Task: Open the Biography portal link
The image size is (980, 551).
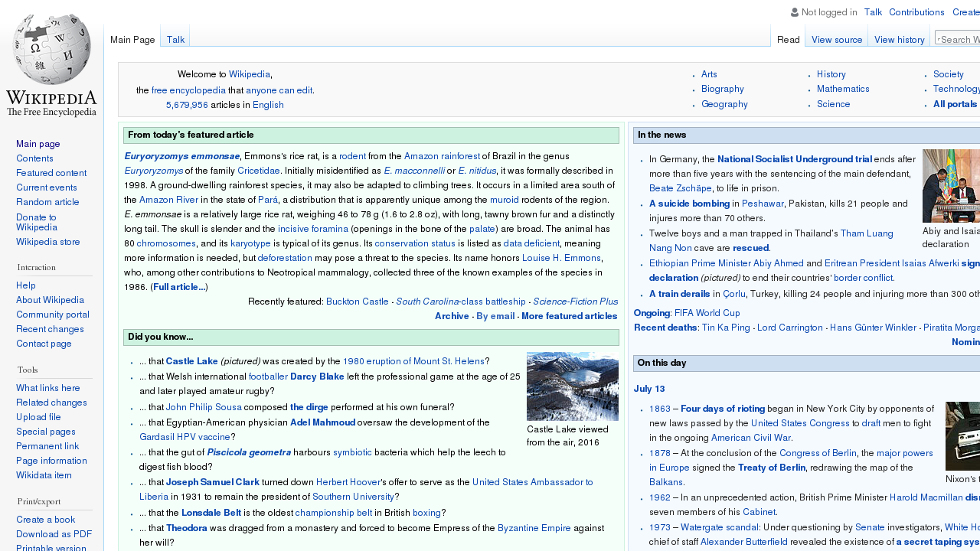Action: point(723,89)
